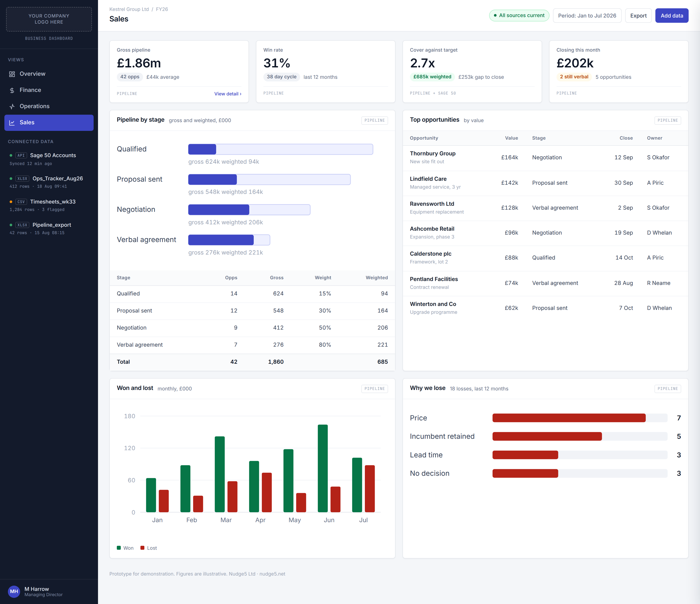This screenshot has height=604, width=700.
Task: Click the Jul lost red bar
Action: (x=370, y=489)
